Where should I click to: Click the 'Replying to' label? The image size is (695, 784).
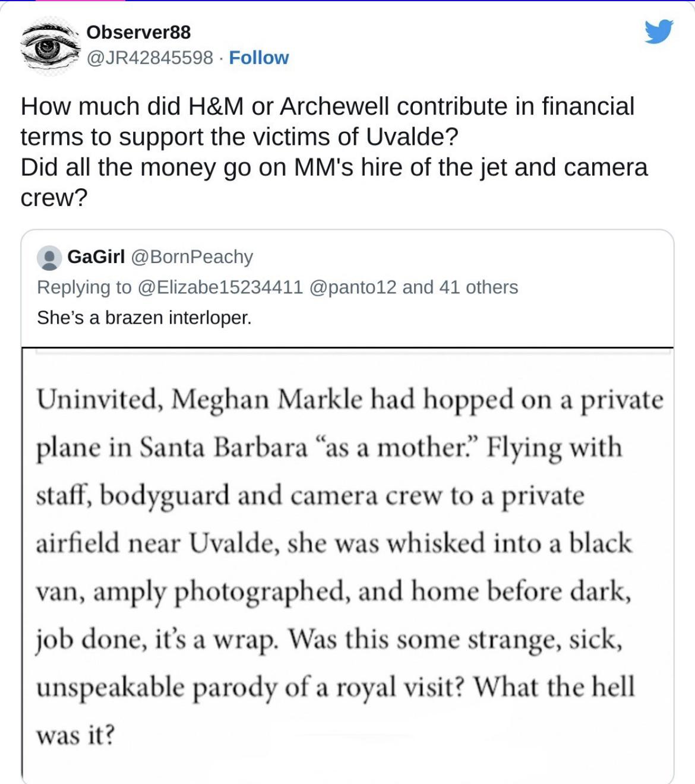point(84,287)
